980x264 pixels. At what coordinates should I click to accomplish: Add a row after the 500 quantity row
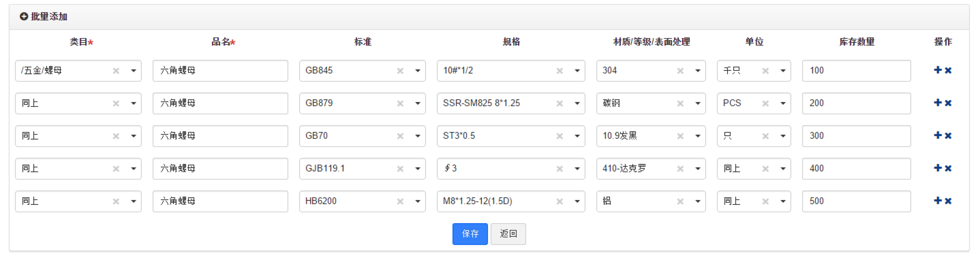938,201
